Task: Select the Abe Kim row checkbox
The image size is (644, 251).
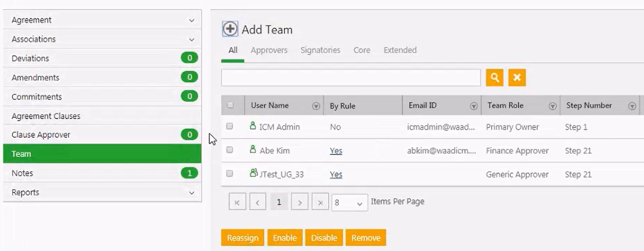Action: coord(230,150)
